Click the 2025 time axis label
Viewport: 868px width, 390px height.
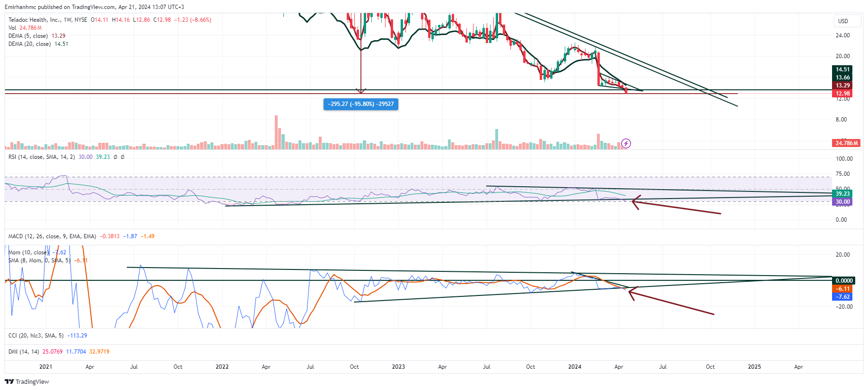click(754, 367)
